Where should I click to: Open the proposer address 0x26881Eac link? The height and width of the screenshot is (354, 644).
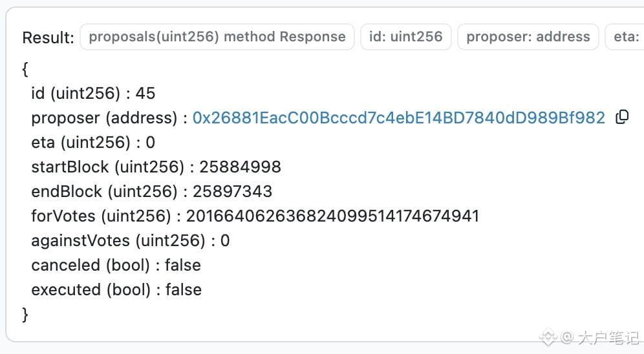(x=398, y=118)
